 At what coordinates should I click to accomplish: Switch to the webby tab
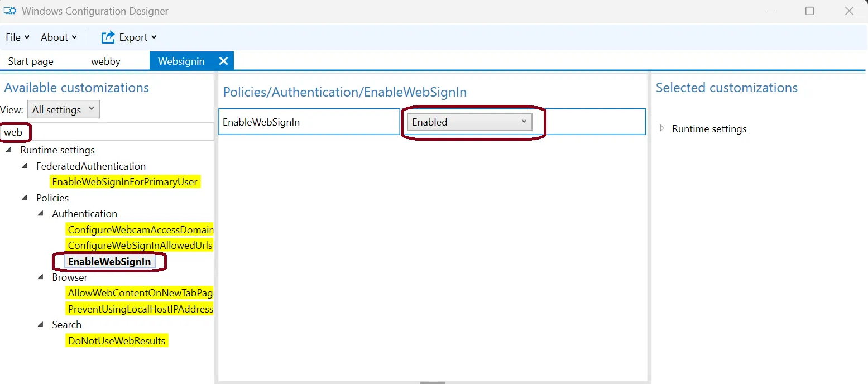click(x=105, y=61)
